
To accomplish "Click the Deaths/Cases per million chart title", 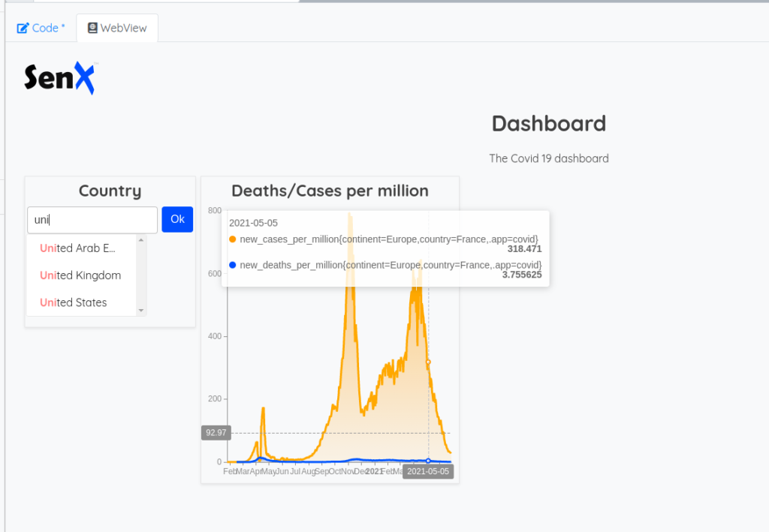I will pyautogui.click(x=330, y=191).
